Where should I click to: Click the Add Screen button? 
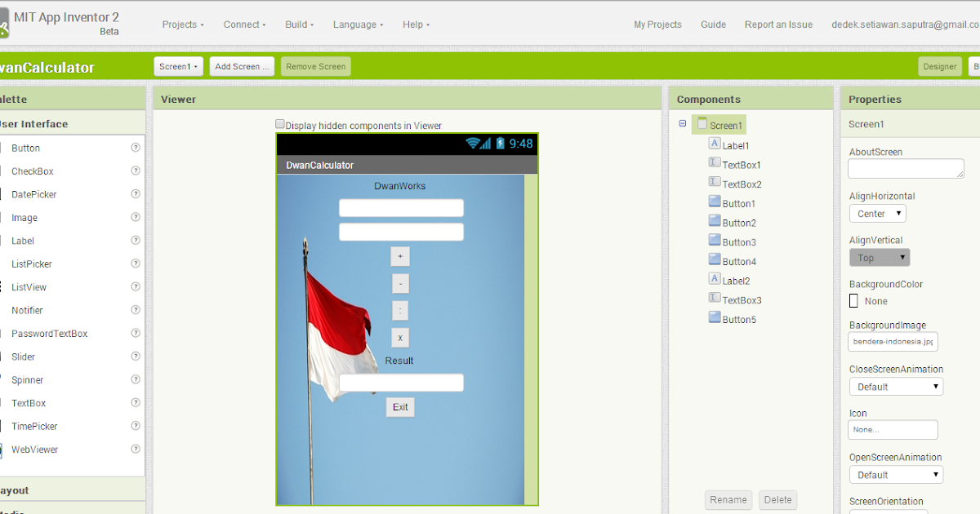[241, 66]
